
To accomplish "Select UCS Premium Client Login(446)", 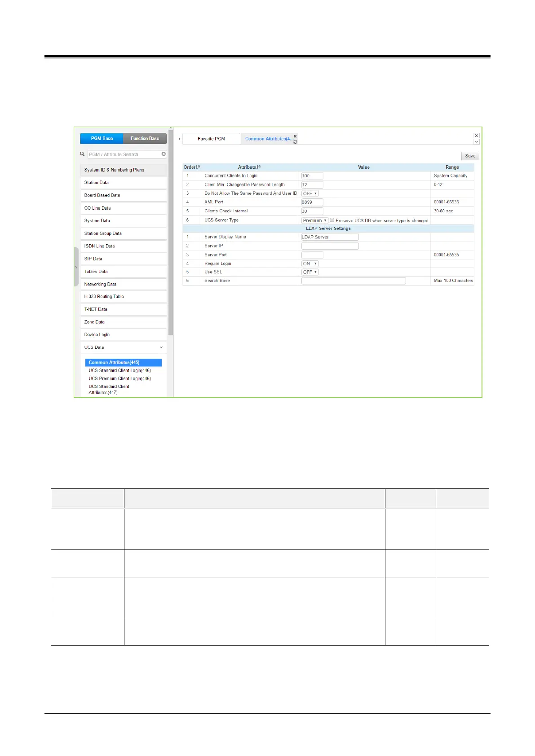I will [119, 378].
